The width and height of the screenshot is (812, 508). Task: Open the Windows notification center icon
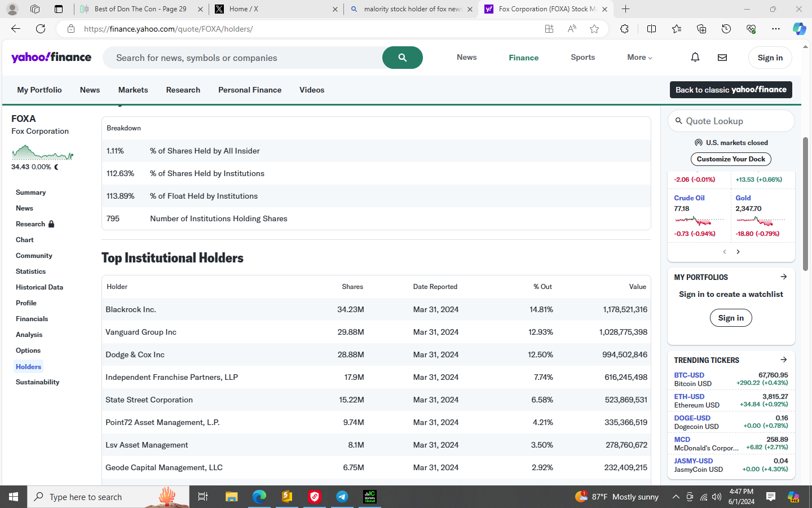click(x=771, y=497)
